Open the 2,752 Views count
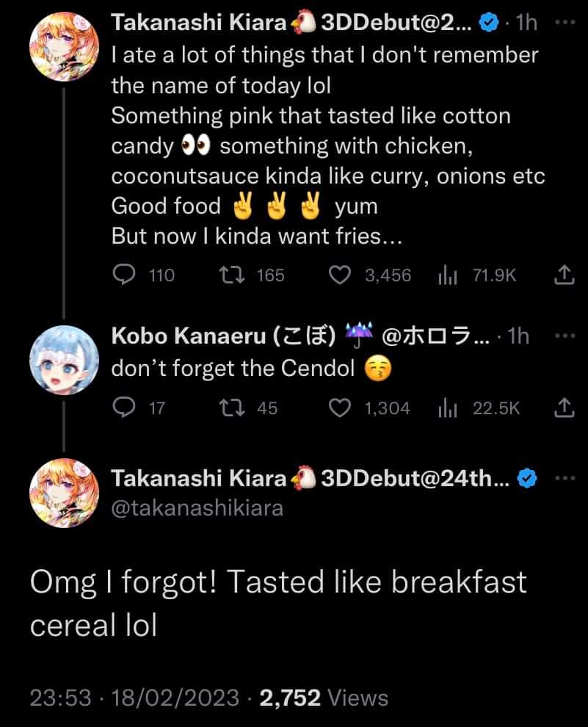588x727 pixels. click(x=324, y=697)
